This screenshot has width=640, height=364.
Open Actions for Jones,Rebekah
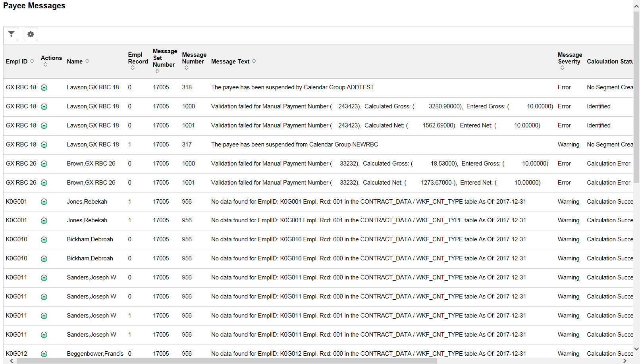(44, 202)
